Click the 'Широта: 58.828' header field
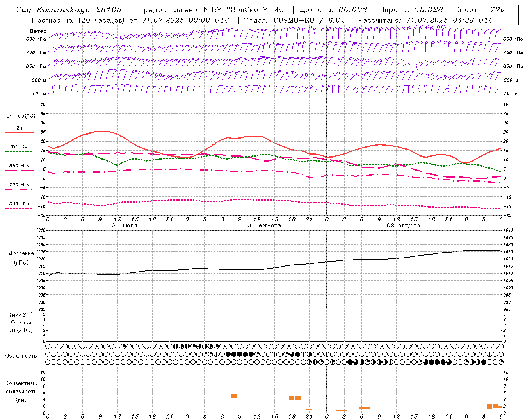This screenshot has height=420, width=525. [411, 10]
